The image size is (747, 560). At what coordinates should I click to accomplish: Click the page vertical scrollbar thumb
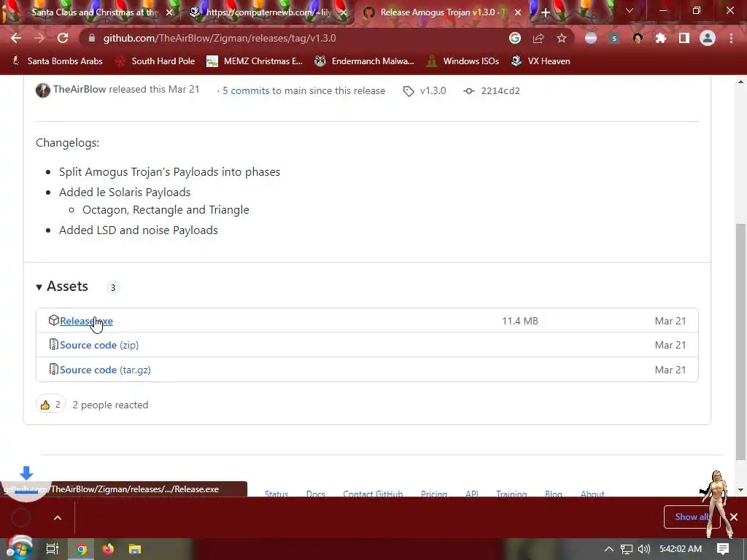click(740, 341)
